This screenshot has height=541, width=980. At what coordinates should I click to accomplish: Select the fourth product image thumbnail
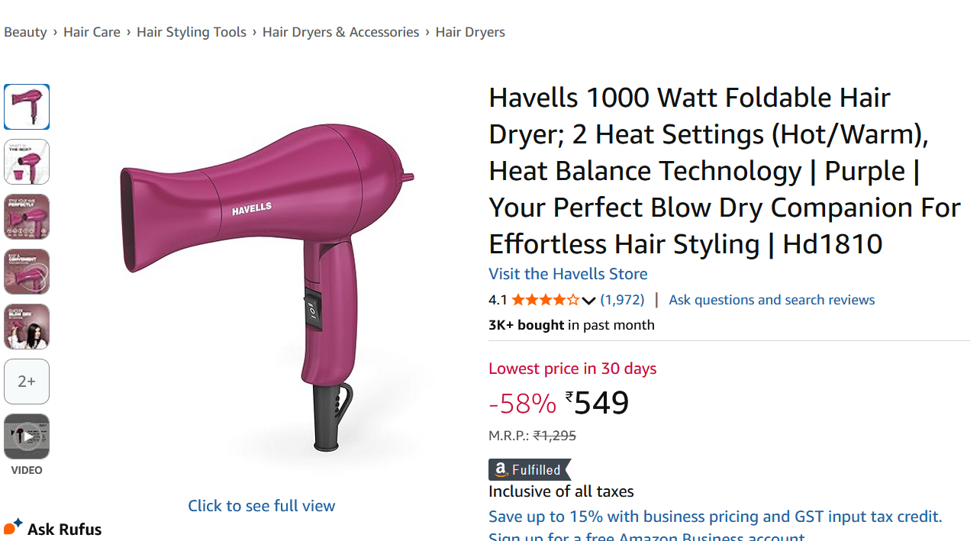pos(27,272)
